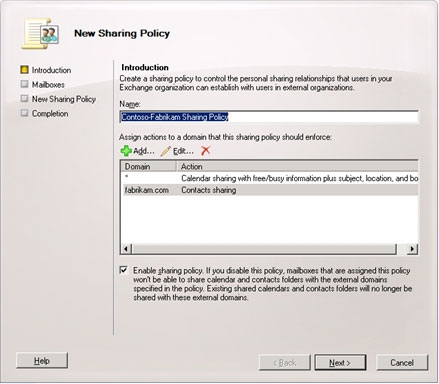The height and width of the screenshot is (384, 439).
Task: Click the red X remove icon
Action: pyautogui.click(x=206, y=151)
